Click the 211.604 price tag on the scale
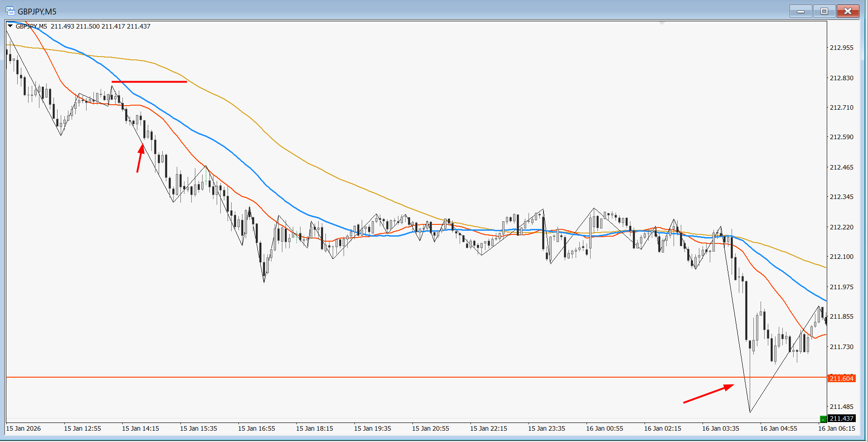Image resolution: width=868 pixels, height=442 pixels. [x=842, y=378]
